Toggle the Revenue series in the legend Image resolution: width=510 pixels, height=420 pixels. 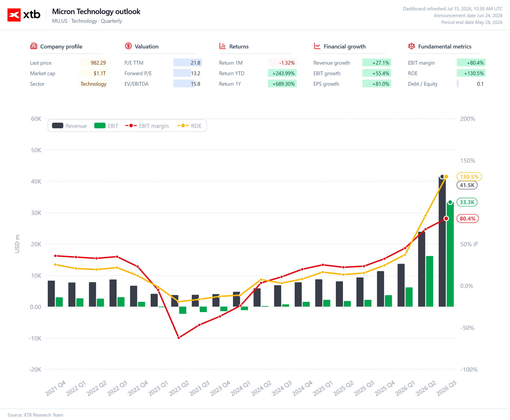(69, 126)
